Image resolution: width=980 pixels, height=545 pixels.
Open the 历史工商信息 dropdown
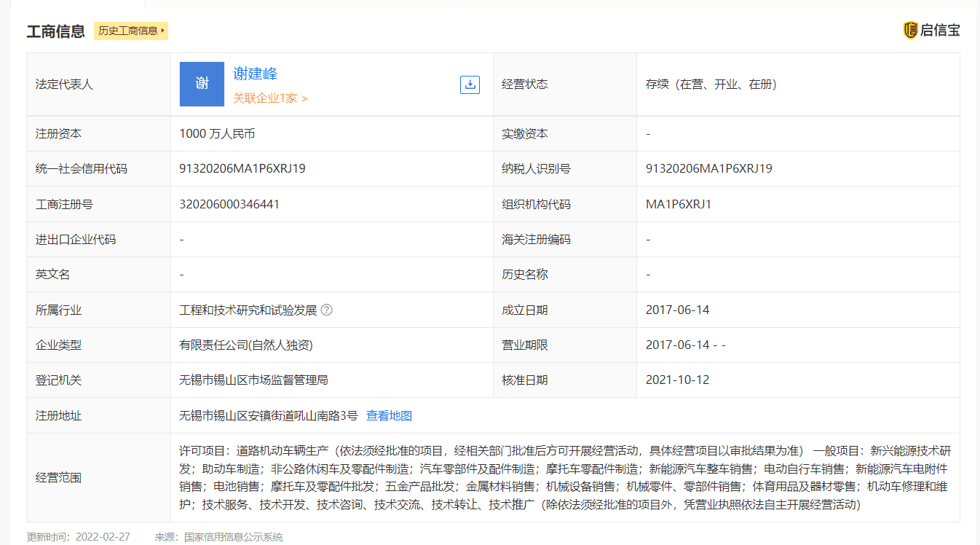[131, 31]
